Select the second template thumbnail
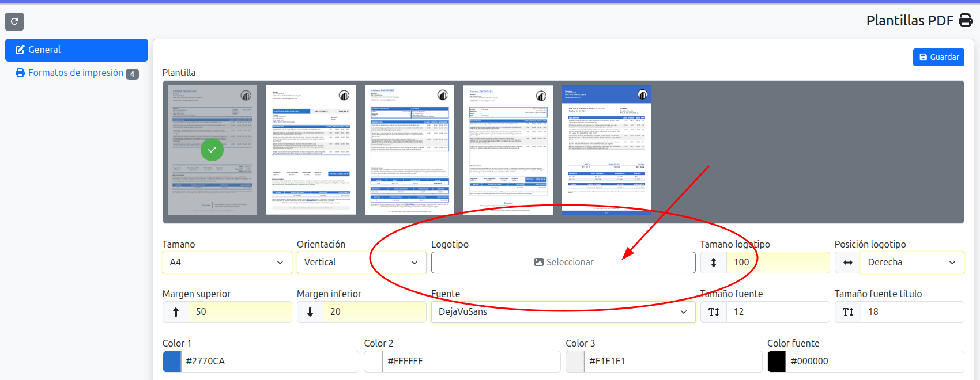The height and width of the screenshot is (380, 980). (311, 150)
